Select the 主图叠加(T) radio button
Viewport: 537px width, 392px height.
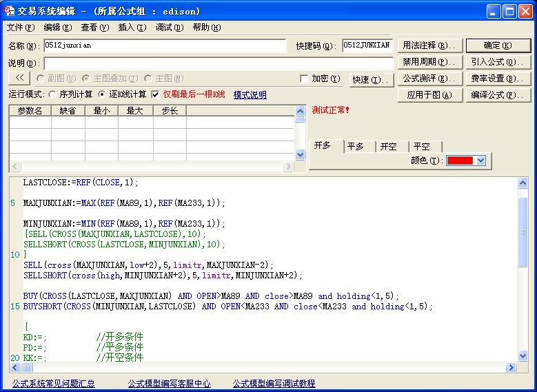coord(85,79)
